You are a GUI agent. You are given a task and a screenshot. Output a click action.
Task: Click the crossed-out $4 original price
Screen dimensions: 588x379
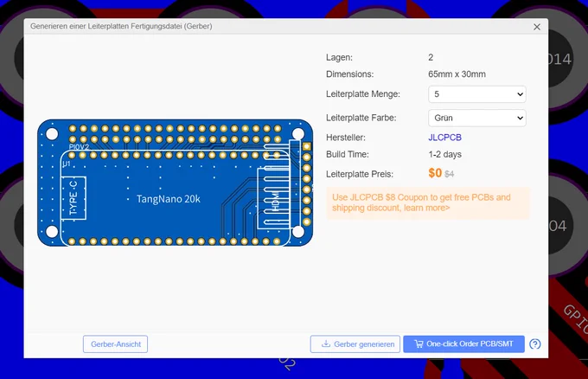tap(450, 174)
